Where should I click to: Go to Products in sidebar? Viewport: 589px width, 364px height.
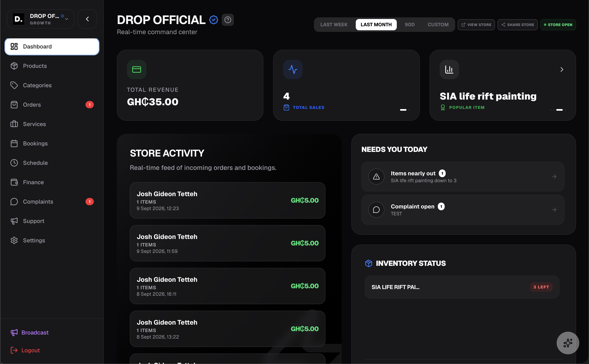[x=52, y=66]
